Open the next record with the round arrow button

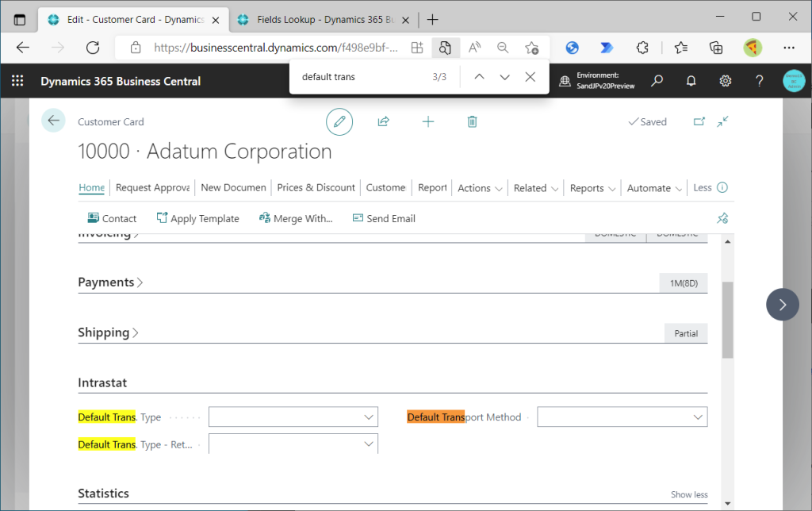pos(782,304)
